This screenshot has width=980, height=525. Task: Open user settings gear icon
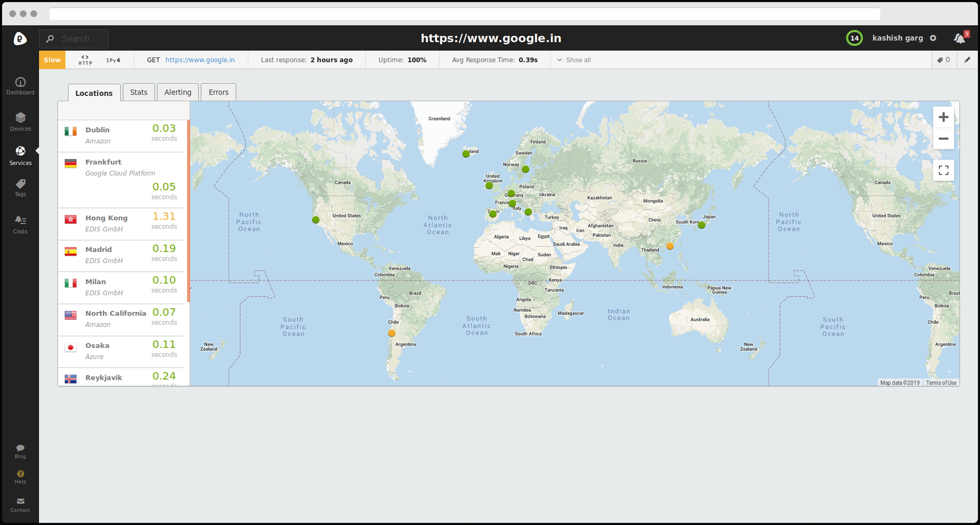coord(933,38)
